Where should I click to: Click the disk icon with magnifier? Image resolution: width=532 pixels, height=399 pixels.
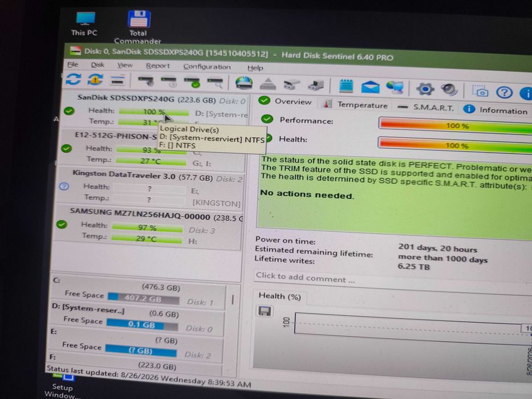click(x=215, y=83)
